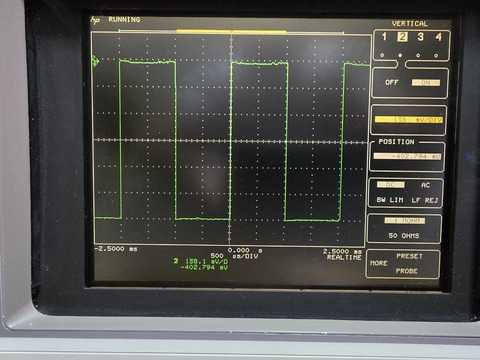Select 50 OHMS input impedance

click(404, 236)
